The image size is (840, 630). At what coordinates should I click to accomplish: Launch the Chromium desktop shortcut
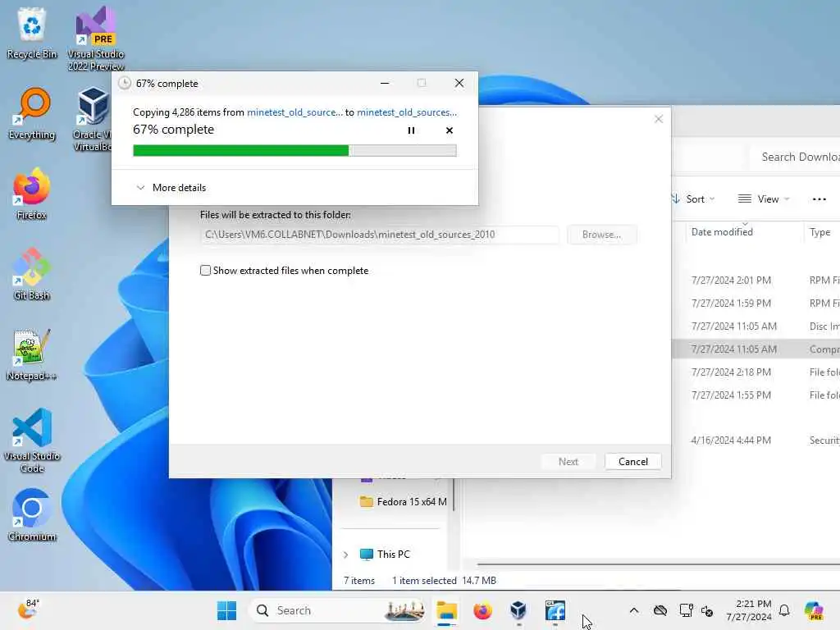[32, 515]
